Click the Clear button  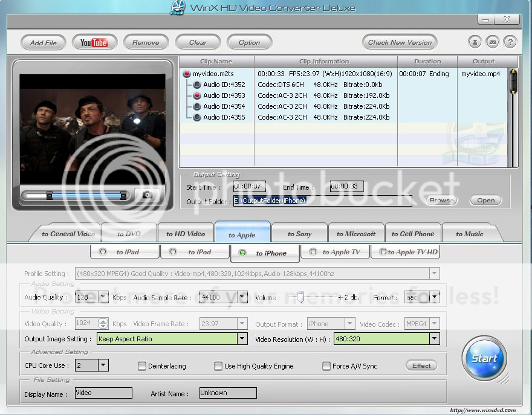pyautogui.click(x=198, y=42)
